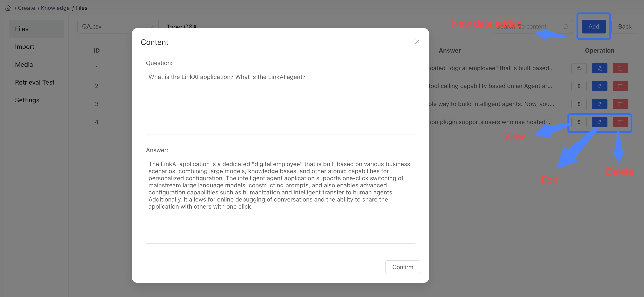
Task: Go to Knowledge breadcrumb
Action: [55, 8]
